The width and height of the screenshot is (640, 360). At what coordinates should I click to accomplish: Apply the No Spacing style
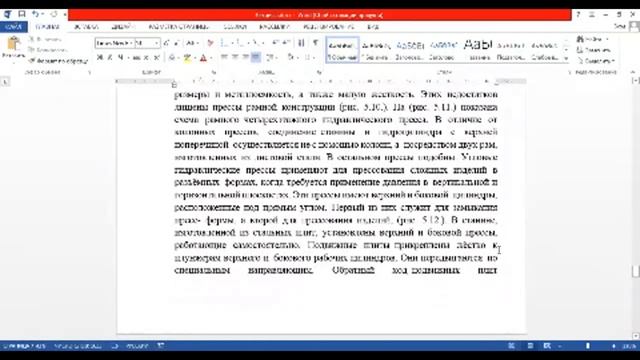click(x=376, y=50)
